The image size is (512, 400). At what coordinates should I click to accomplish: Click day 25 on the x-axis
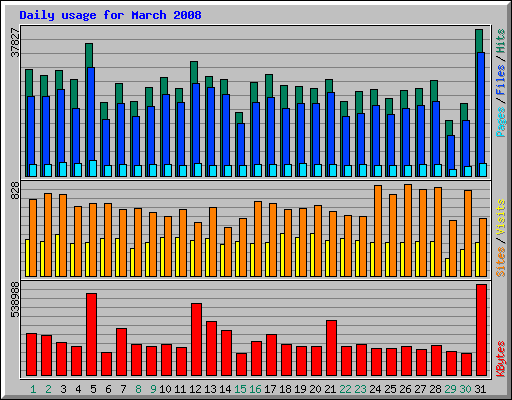point(390,389)
